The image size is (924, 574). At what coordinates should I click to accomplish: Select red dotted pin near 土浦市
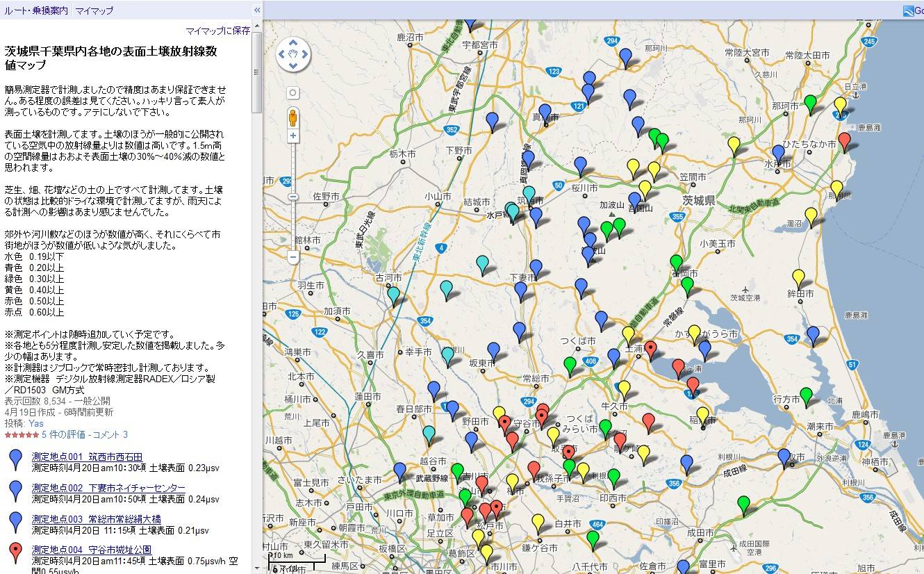(x=650, y=350)
